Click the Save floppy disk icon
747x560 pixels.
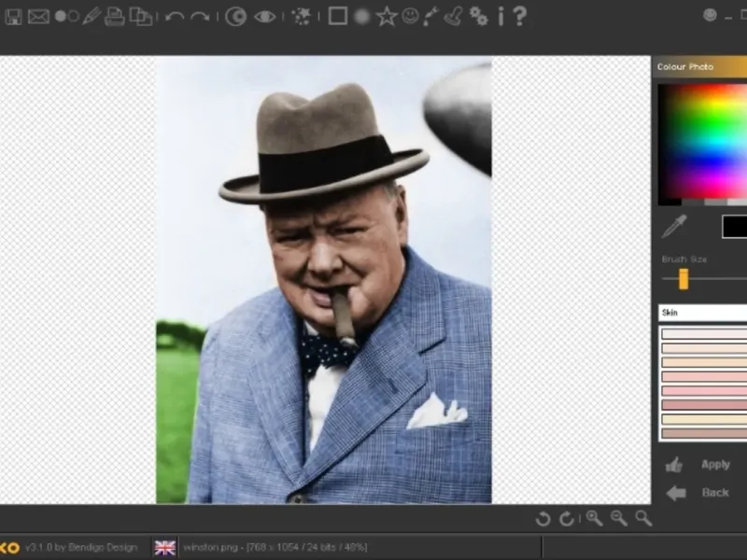point(13,17)
